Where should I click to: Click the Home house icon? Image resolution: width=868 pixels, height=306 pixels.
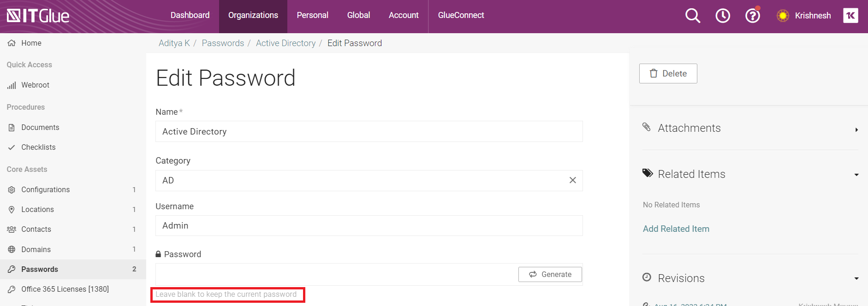coord(12,43)
